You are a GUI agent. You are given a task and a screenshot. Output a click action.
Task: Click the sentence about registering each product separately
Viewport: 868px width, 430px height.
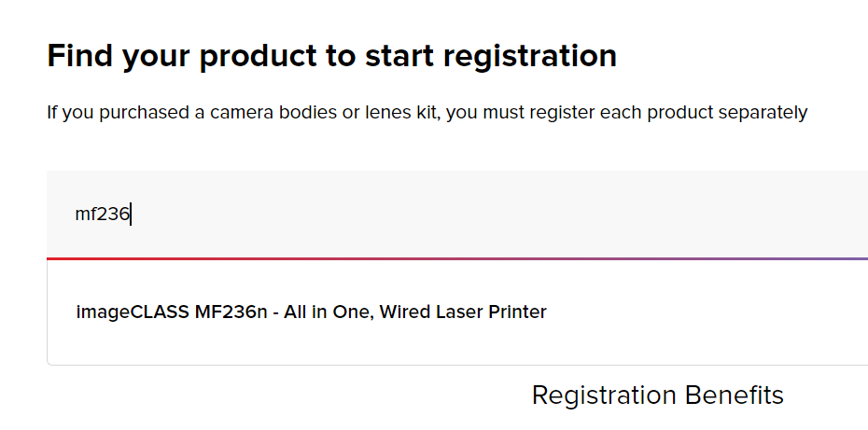[427, 113]
